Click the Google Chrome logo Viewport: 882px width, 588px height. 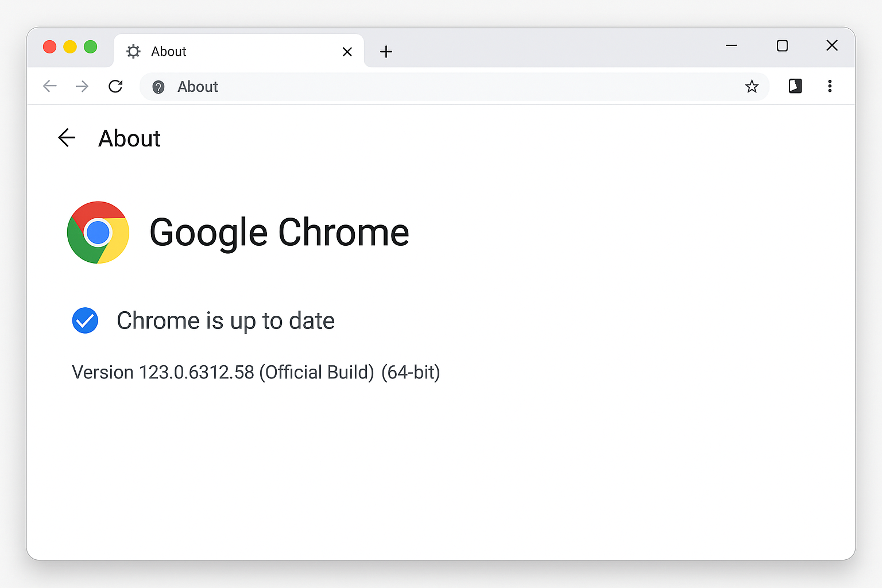pos(98,232)
